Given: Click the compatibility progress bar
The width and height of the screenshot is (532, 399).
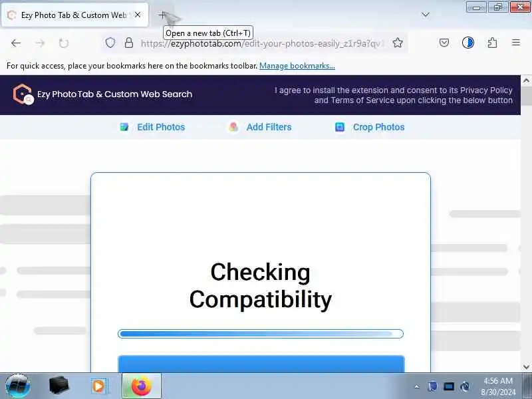Looking at the screenshot, I should (x=261, y=334).
